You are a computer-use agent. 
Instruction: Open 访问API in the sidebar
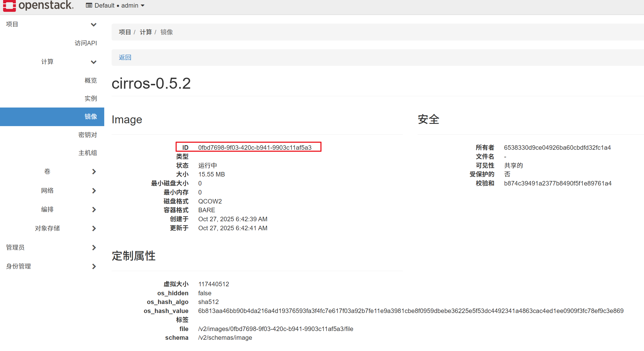click(x=86, y=43)
